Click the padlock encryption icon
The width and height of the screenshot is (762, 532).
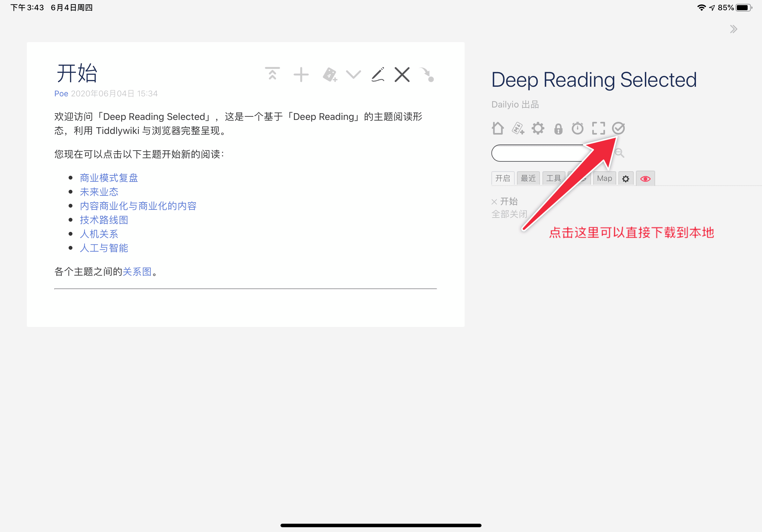[558, 129]
